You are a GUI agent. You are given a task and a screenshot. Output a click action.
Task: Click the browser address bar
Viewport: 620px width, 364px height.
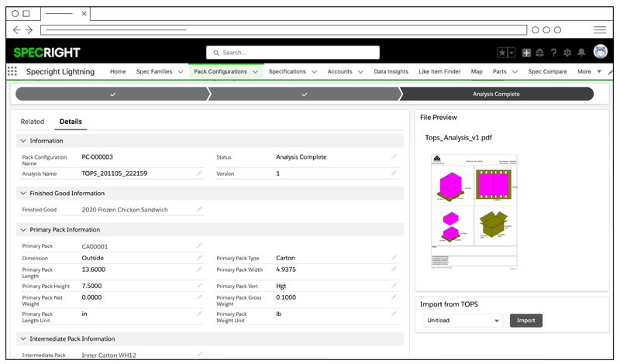[x=284, y=30]
